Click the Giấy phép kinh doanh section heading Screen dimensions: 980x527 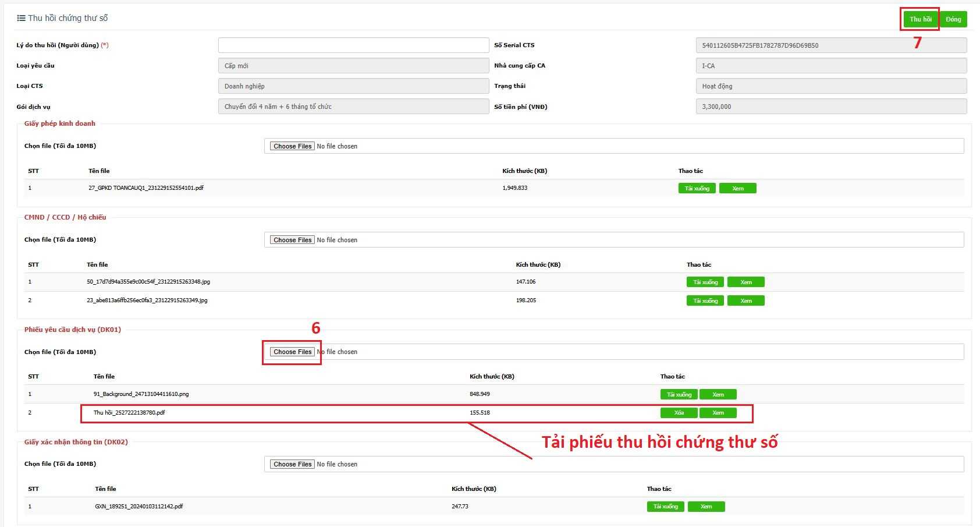point(60,123)
